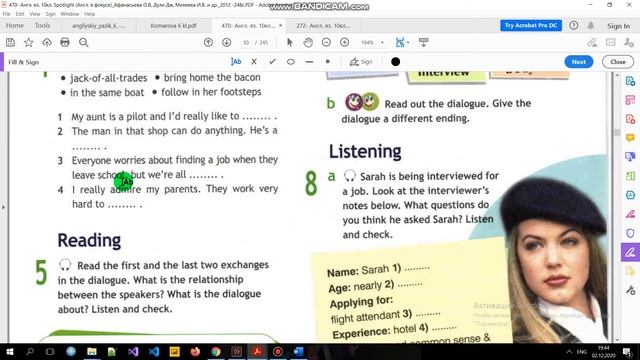Click the blue Next button
The width and height of the screenshot is (640, 360).
click(x=579, y=62)
